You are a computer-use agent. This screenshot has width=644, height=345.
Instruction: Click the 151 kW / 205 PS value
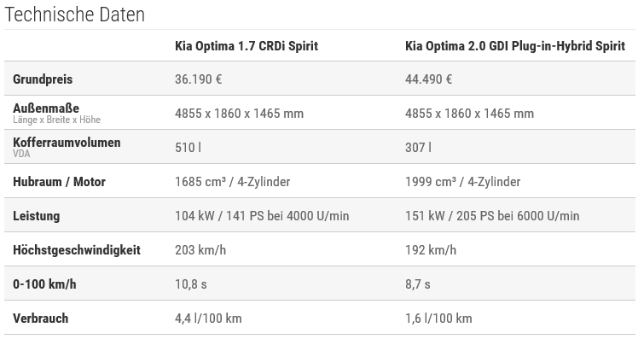[x=492, y=216]
